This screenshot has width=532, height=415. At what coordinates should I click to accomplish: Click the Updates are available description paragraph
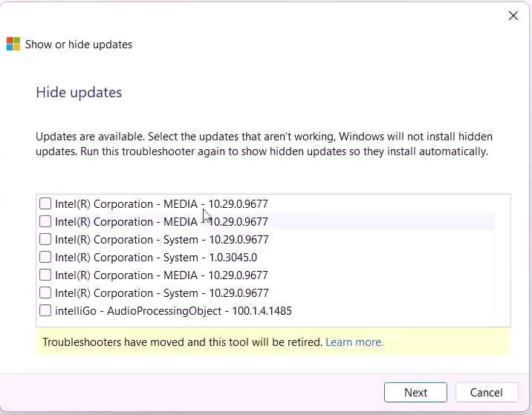click(264, 144)
